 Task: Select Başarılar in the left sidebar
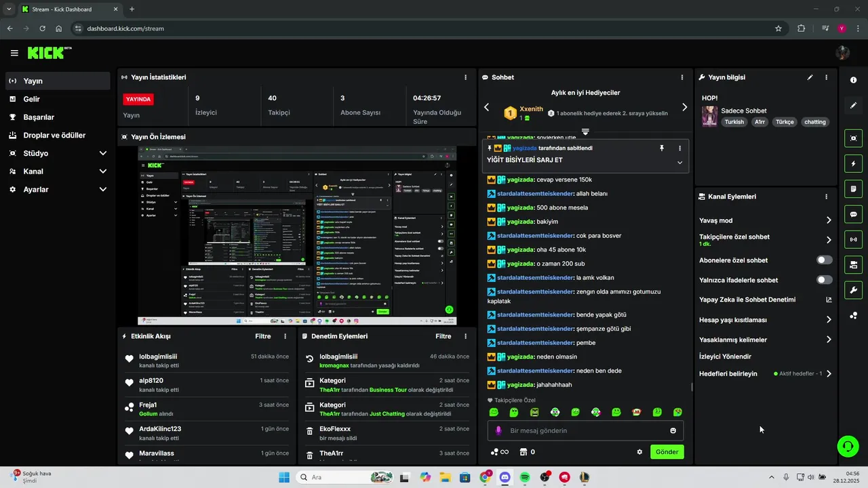click(58, 117)
